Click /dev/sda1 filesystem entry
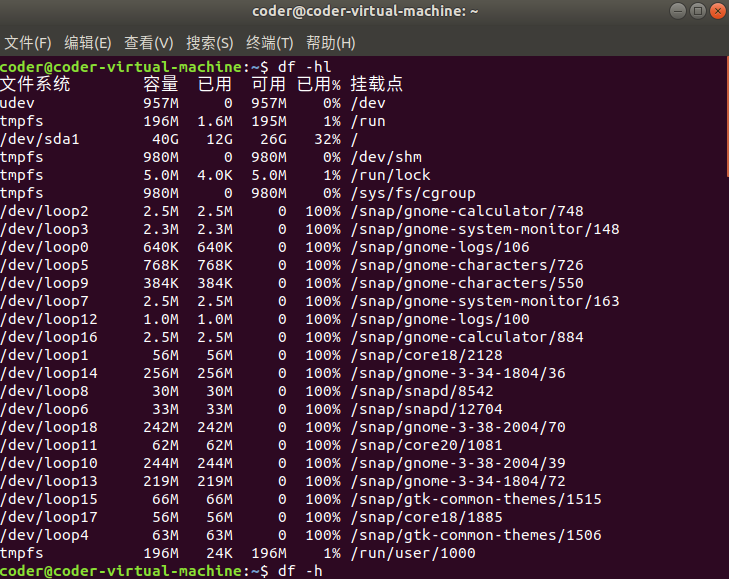The height and width of the screenshot is (579, 729). pyautogui.click(x=40, y=139)
